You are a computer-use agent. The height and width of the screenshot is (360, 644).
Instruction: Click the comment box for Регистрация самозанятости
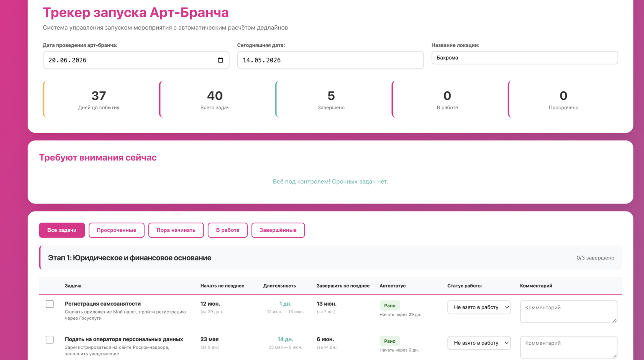click(568, 312)
